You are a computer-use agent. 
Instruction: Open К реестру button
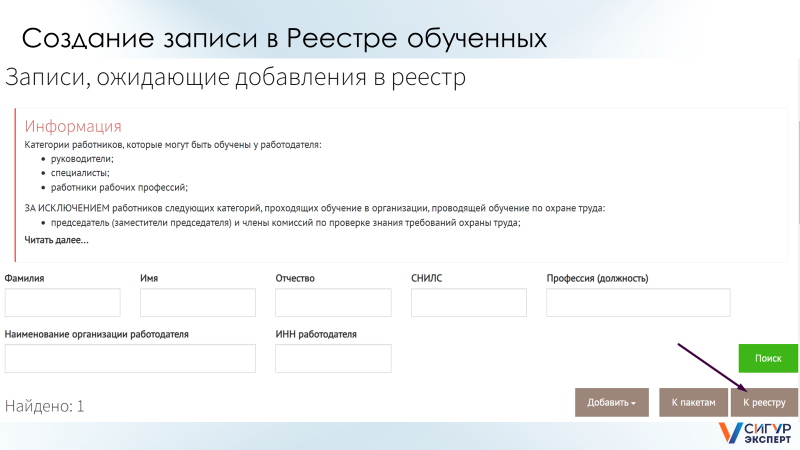(x=764, y=403)
